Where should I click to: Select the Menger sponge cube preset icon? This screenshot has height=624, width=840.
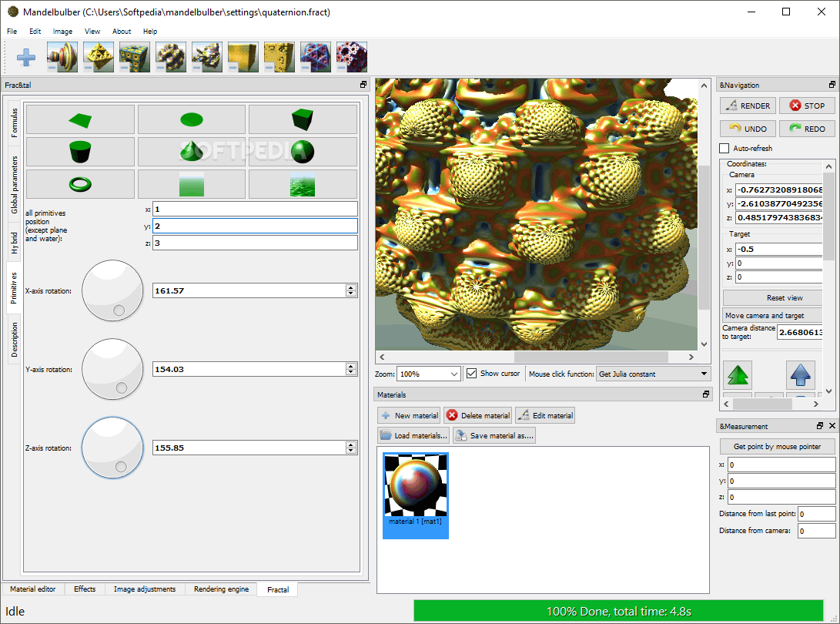[134, 57]
